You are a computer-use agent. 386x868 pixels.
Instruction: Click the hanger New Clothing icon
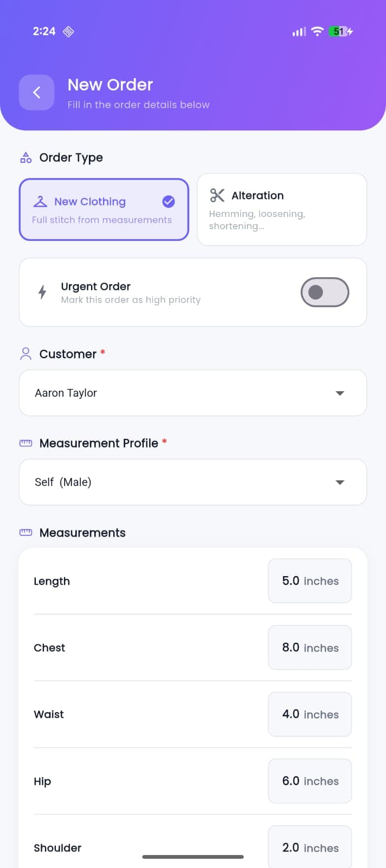click(40, 202)
